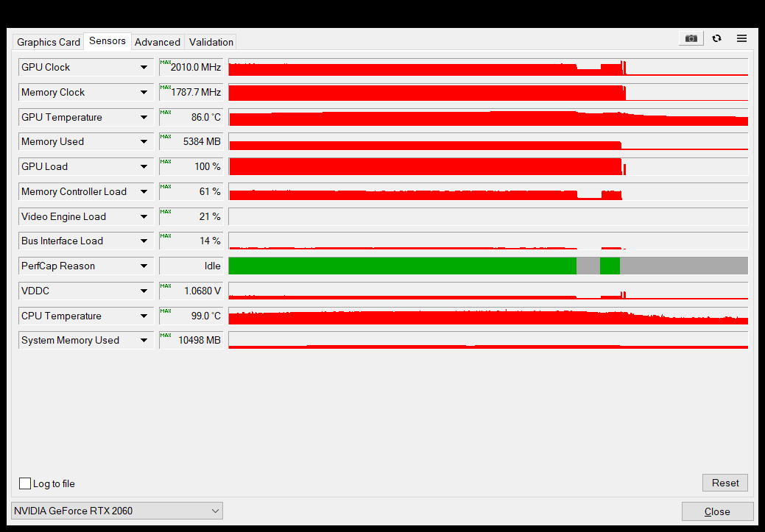
Task: Go to the Validation tab
Action: 211,43
